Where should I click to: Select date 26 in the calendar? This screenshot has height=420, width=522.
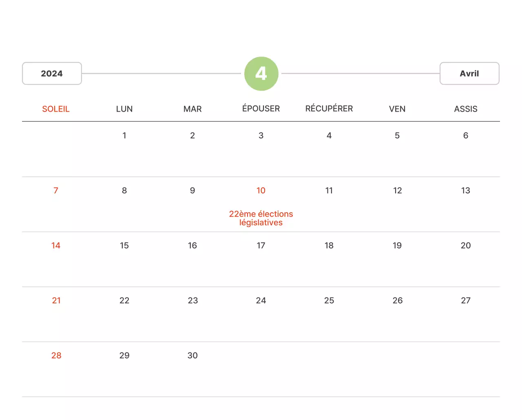coord(397,300)
